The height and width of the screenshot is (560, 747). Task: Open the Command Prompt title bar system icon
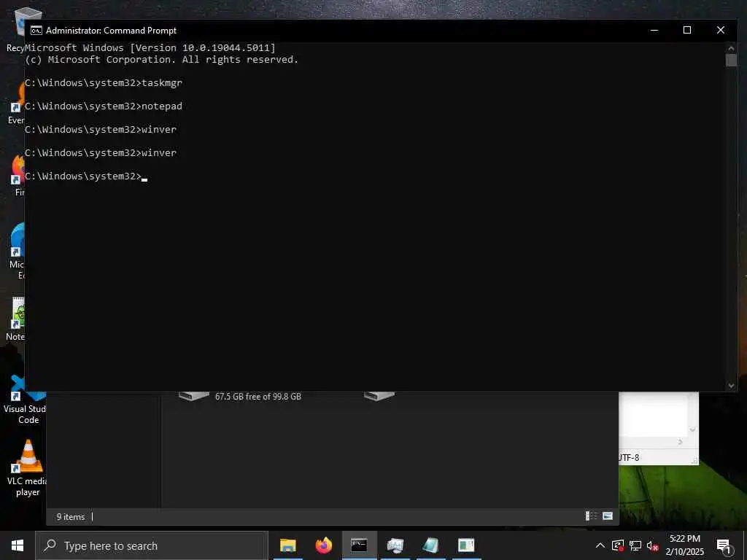[x=36, y=31]
